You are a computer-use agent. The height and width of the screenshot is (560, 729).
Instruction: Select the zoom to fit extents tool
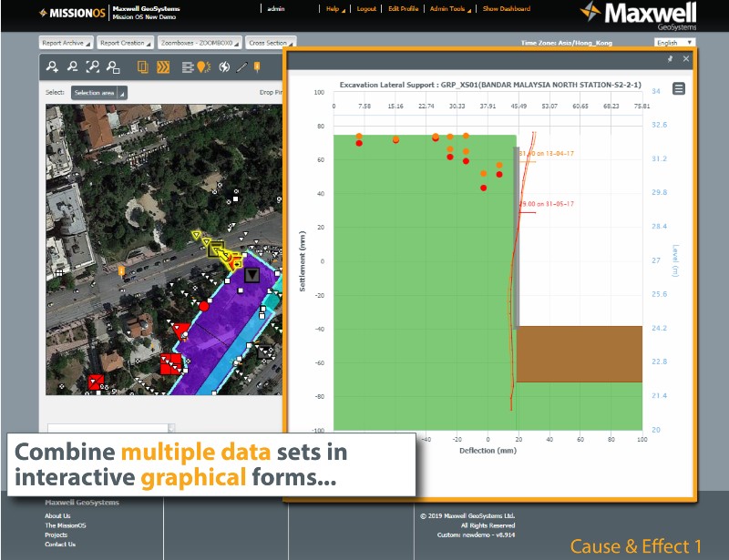click(x=93, y=66)
